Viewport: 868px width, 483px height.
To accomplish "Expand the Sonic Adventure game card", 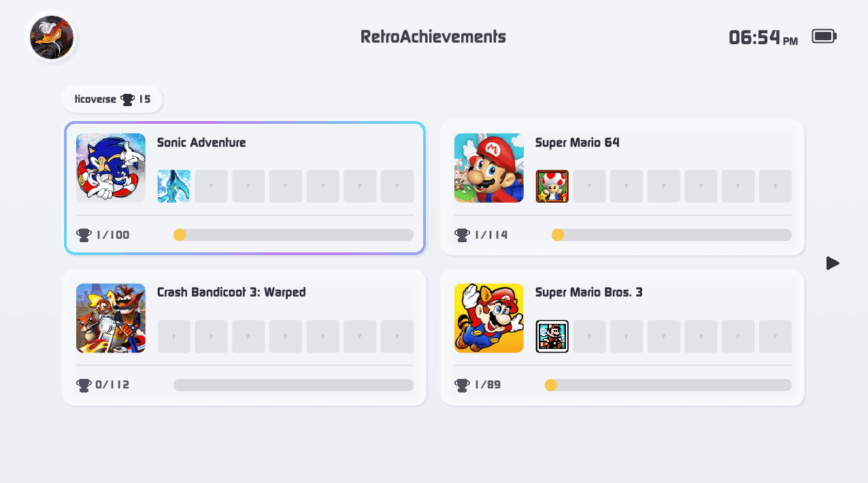I will tap(244, 188).
